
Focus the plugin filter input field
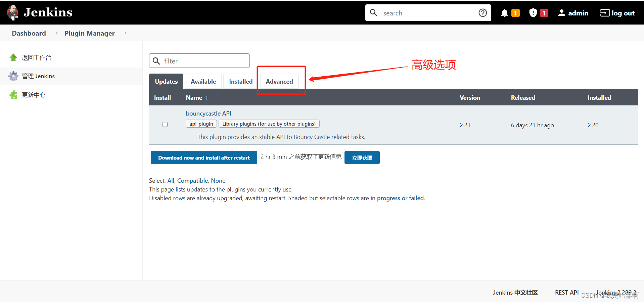tap(199, 61)
